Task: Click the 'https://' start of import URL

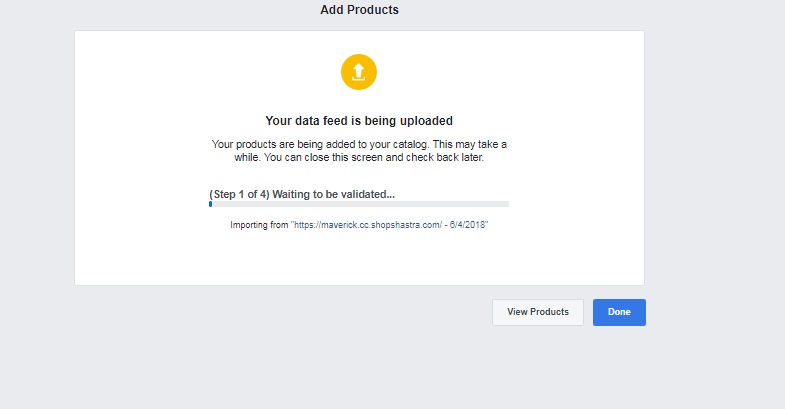Action: (306, 225)
